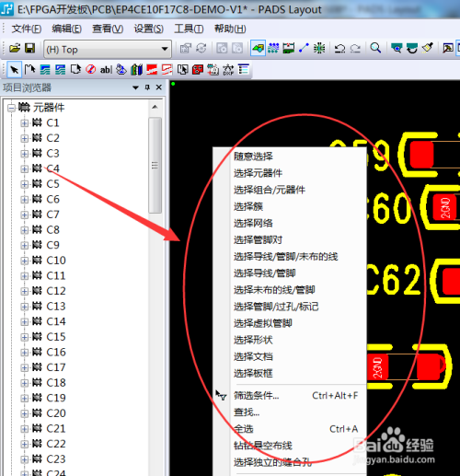Expand the C1 component node

click(x=24, y=123)
